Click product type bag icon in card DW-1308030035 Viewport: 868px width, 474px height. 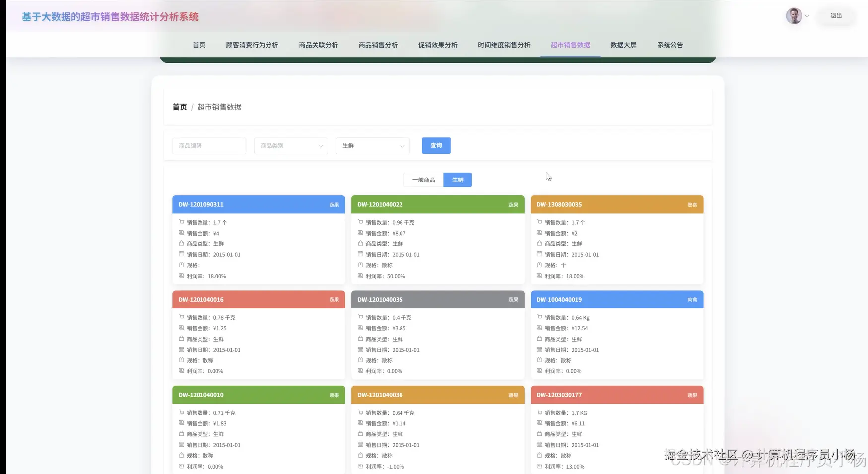coord(540,243)
